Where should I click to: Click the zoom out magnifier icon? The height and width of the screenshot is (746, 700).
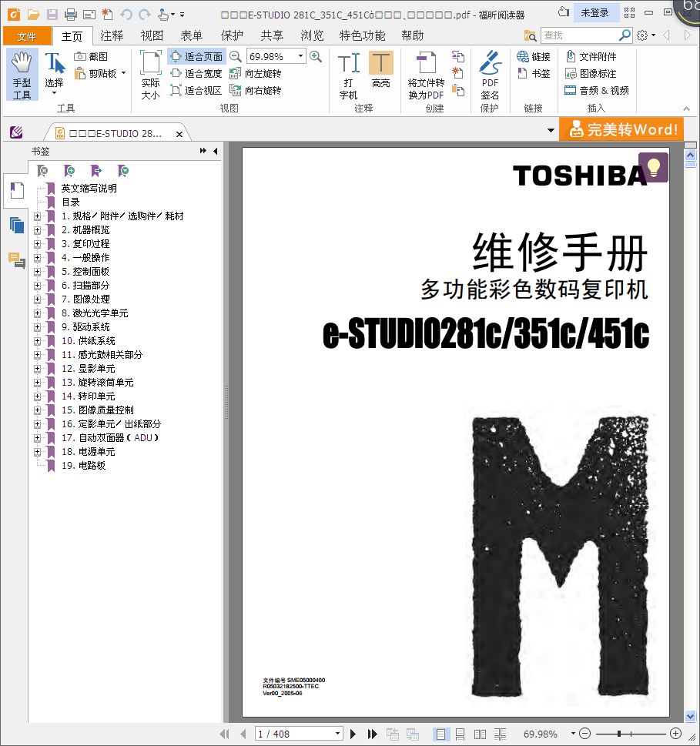[x=235, y=57]
